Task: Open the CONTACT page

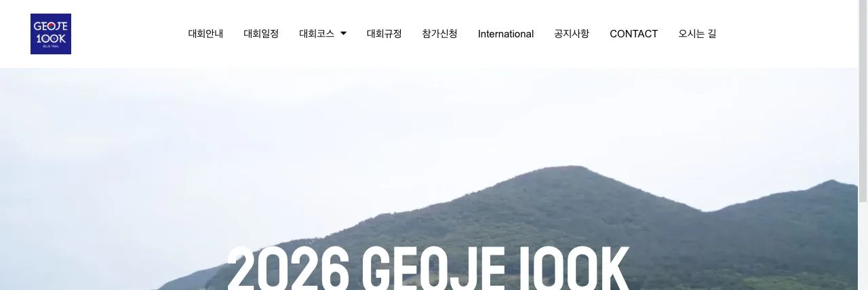Action: pyautogui.click(x=634, y=34)
